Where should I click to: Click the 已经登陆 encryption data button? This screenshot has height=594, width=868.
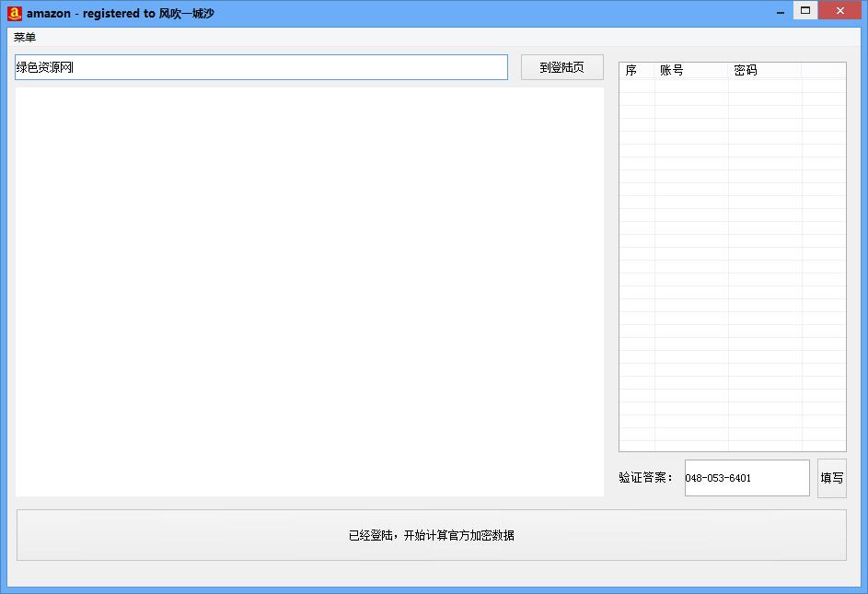click(x=432, y=535)
